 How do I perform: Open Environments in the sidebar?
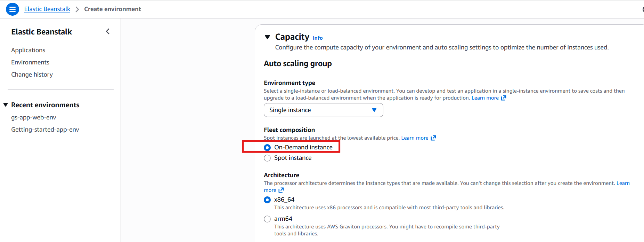(x=30, y=62)
